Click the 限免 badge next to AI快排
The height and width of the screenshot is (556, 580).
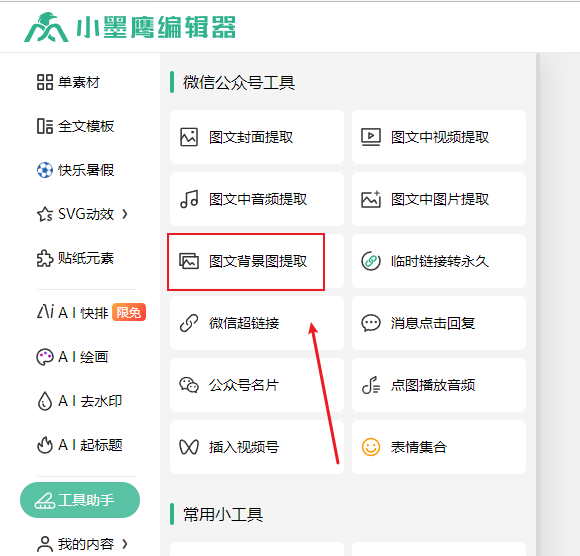click(129, 312)
